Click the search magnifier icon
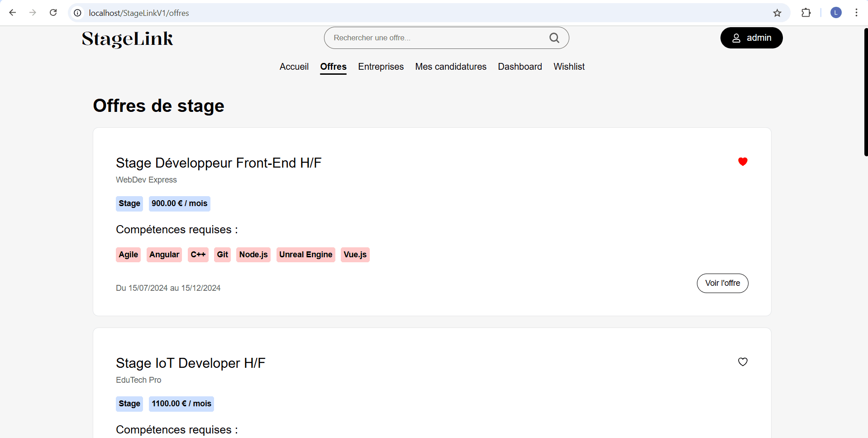Viewport: 868px width, 438px height. click(554, 38)
